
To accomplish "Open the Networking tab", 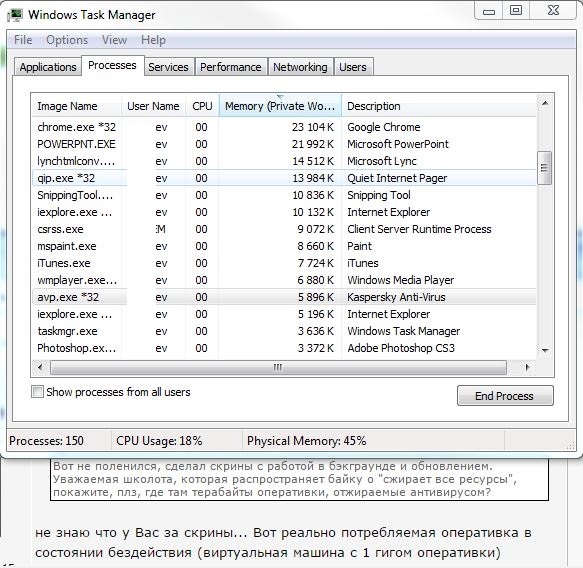I will click(300, 67).
